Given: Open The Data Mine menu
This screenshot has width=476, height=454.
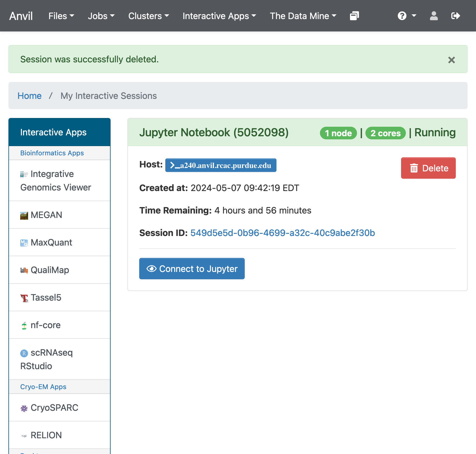Looking at the screenshot, I should pos(303,16).
